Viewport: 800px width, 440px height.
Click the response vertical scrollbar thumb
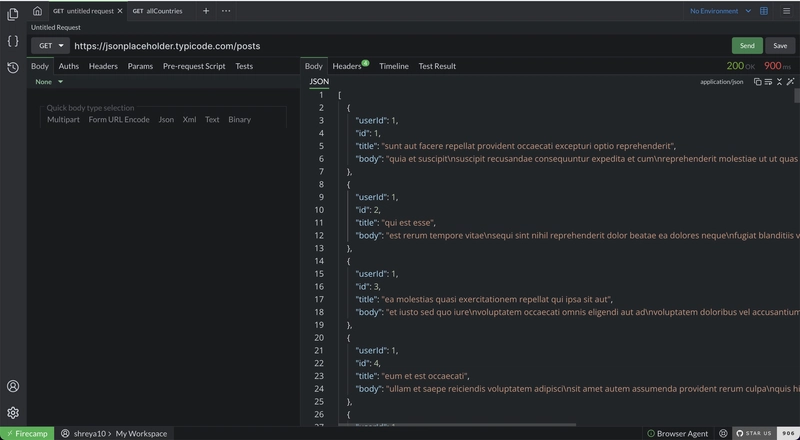pyautogui.click(x=797, y=95)
